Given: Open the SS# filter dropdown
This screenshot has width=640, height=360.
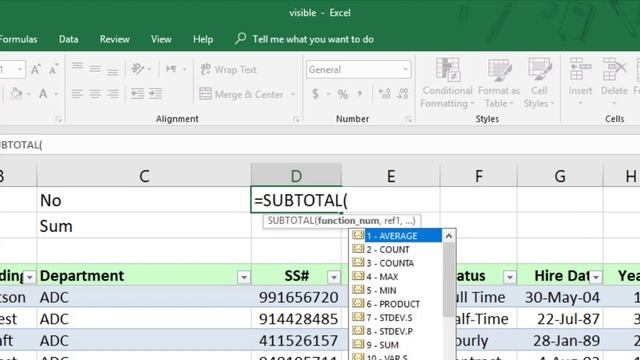Looking at the screenshot, I should pyautogui.click(x=333, y=277).
